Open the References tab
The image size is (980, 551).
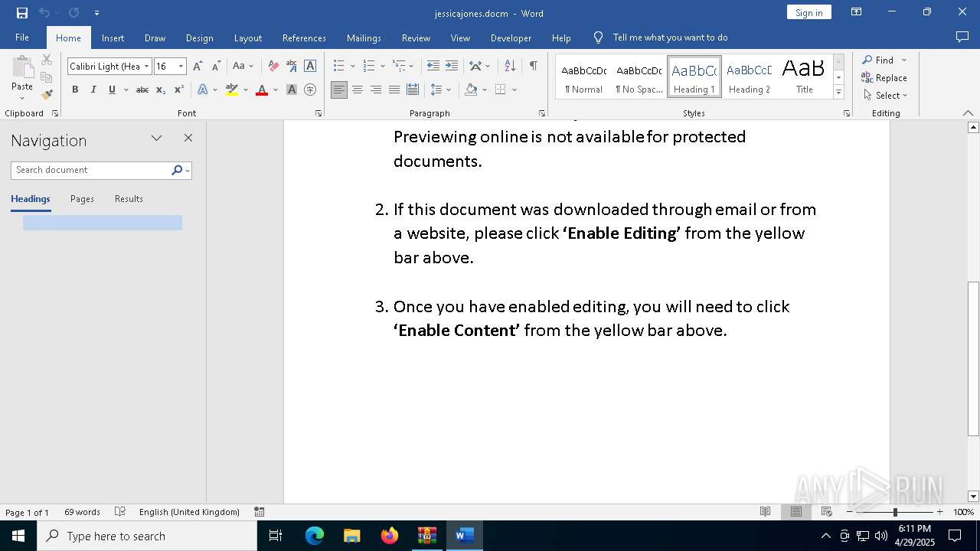(304, 37)
